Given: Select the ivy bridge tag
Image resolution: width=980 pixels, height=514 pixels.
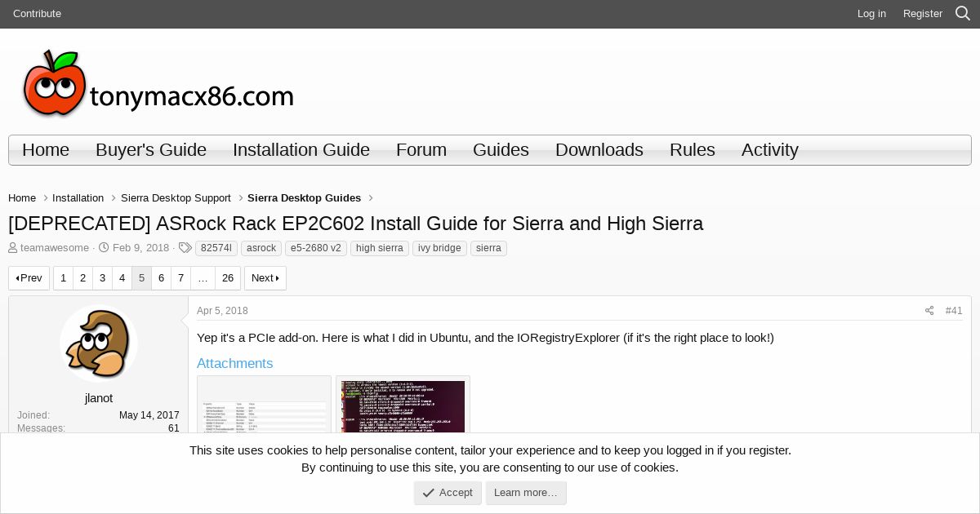Looking at the screenshot, I should coord(439,248).
